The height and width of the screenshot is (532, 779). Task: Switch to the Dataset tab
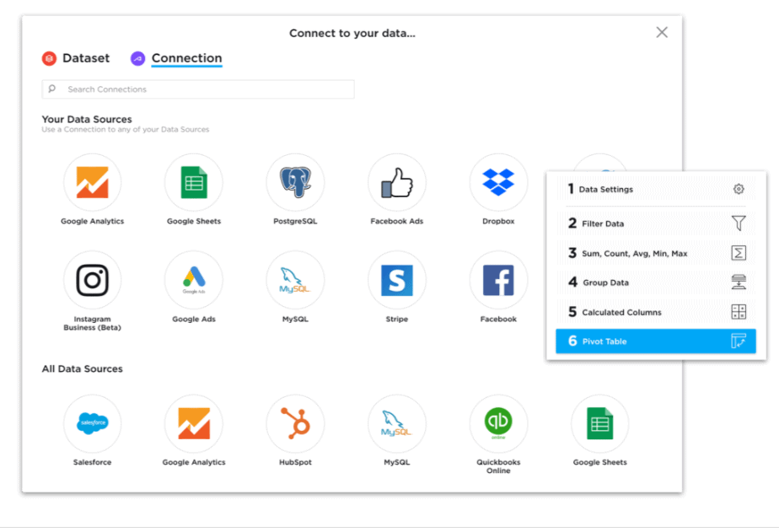[76, 58]
